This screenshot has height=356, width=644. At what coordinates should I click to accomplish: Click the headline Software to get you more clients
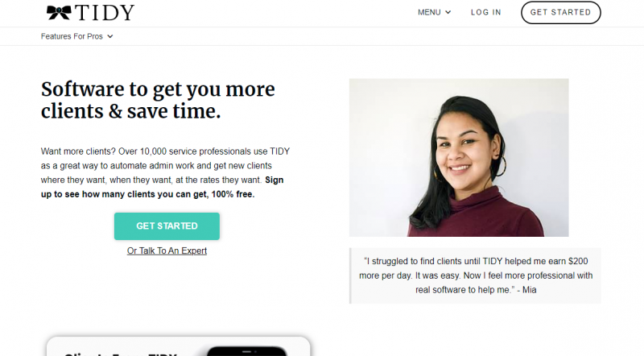pos(158,100)
